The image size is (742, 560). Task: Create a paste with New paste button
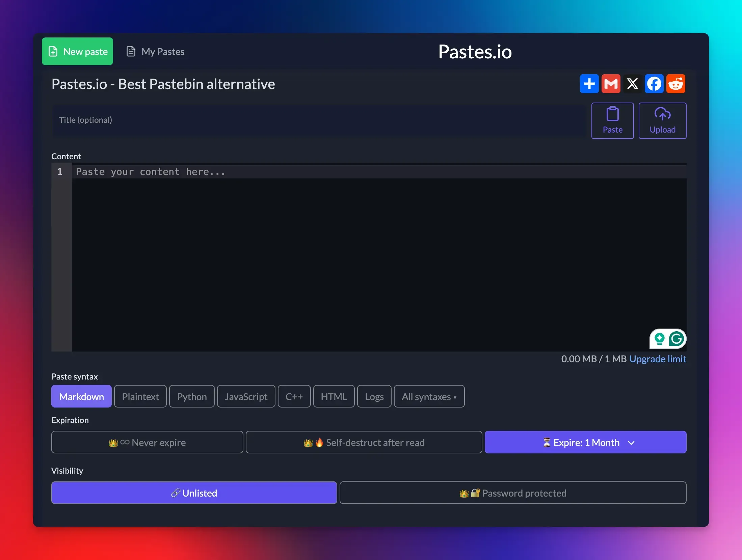coord(77,51)
